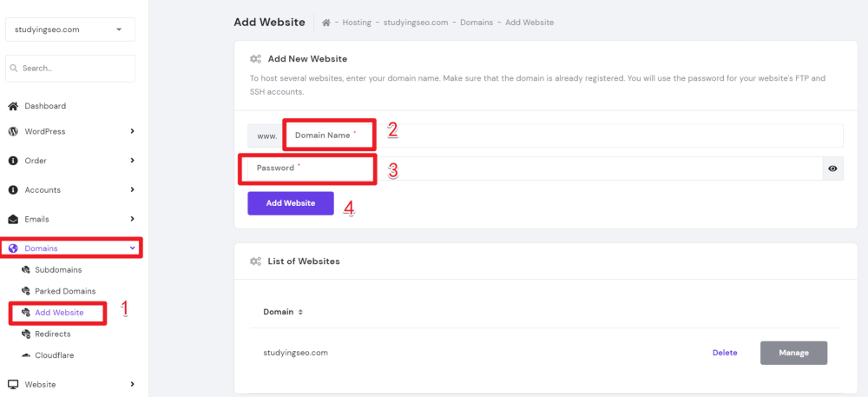Image resolution: width=868 pixels, height=397 pixels.
Task: Click the List of Websites heading
Action: (x=304, y=261)
